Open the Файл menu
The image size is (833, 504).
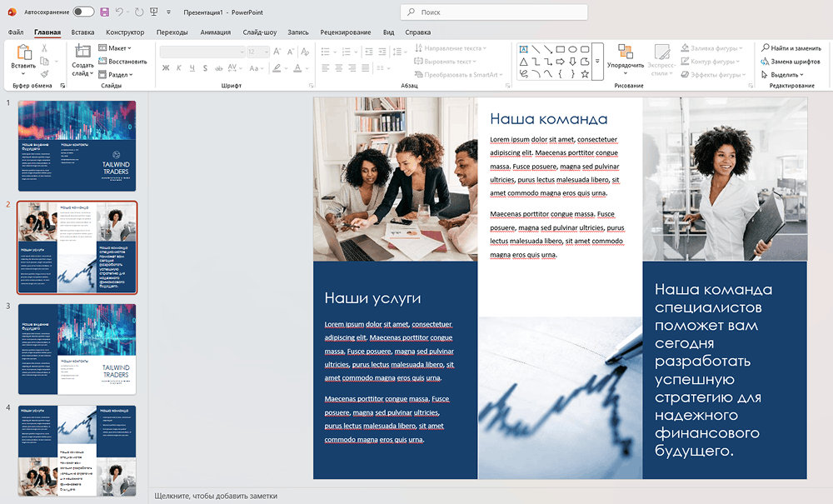tap(15, 32)
